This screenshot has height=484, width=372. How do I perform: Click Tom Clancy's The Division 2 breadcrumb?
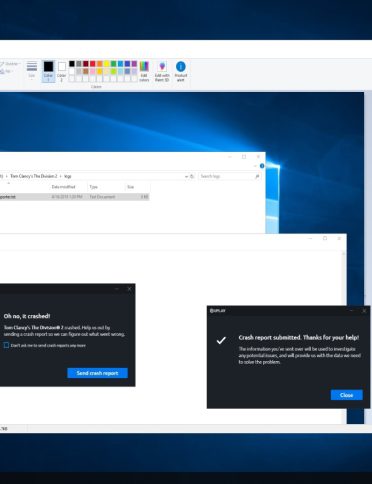pos(34,176)
